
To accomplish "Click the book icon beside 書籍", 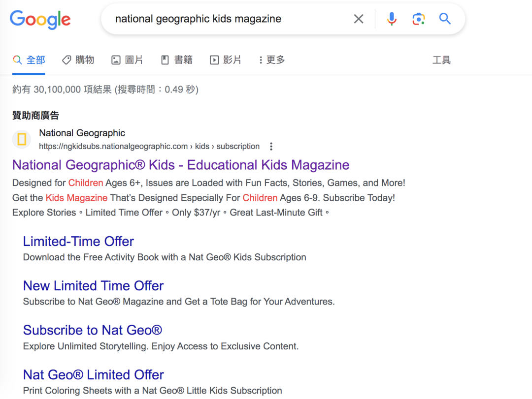I will click(165, 60).
